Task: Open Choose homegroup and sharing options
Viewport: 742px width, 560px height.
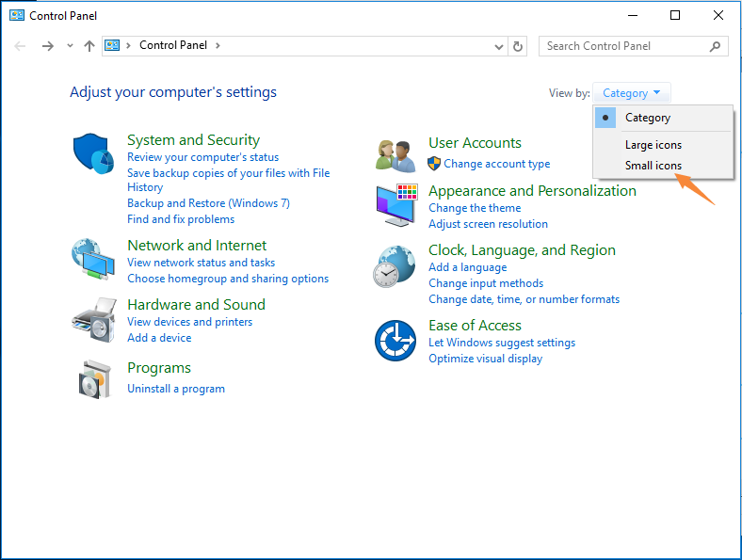Action: tap(228, 279)
